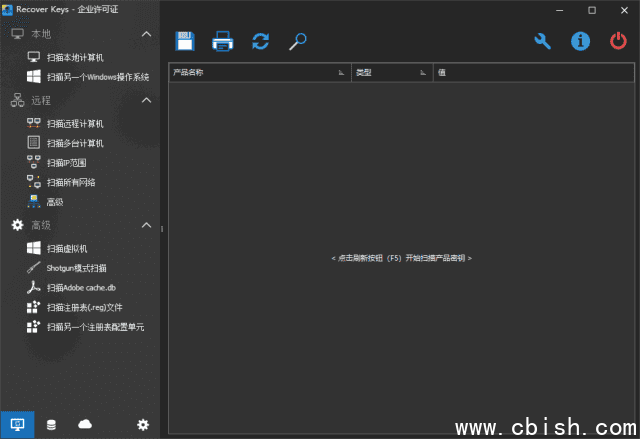
Task: Open settings via wrench icon
Action: 543,41
